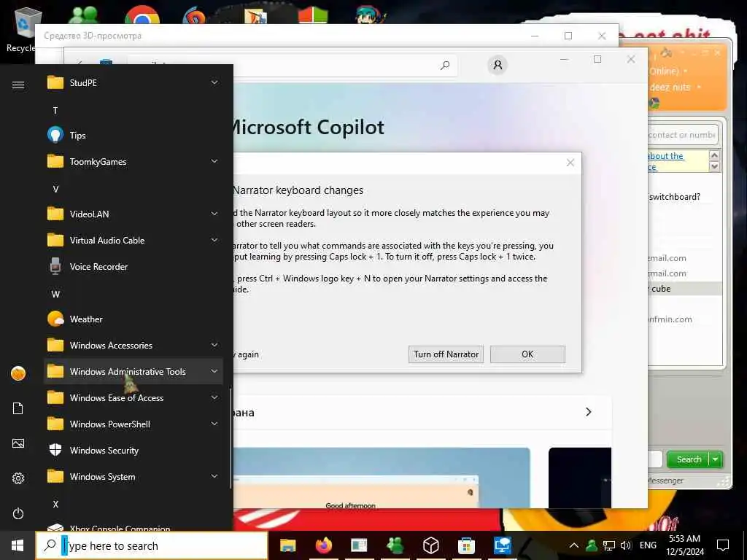The width and height of the screenshot is (747, 560).
Task: Open File Explorer from taskbar
Action: click(x=287, y=545)
